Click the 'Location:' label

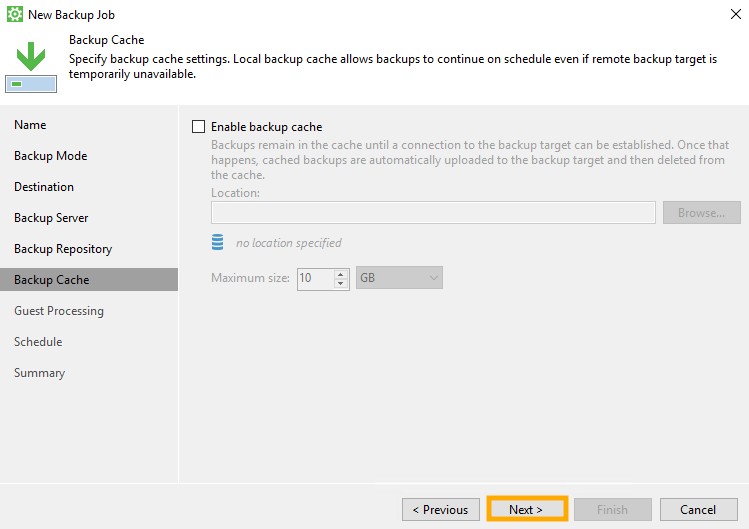(235, 193)
